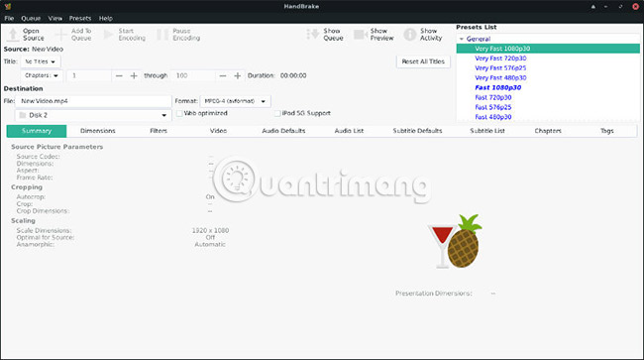Select the Fast 576p25 preset
644x360 pixels.
coord(493,107)
